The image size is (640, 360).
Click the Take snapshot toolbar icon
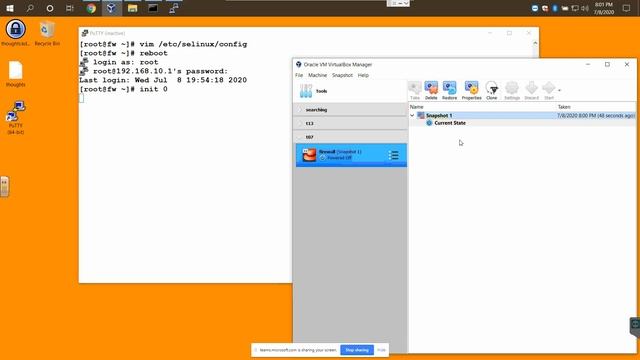click(415, 90)
